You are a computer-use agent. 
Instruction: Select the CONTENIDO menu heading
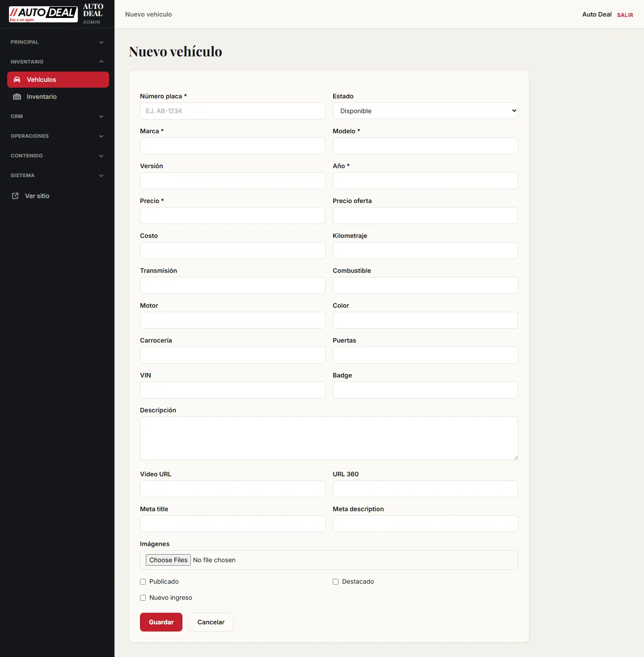point(27,156)
